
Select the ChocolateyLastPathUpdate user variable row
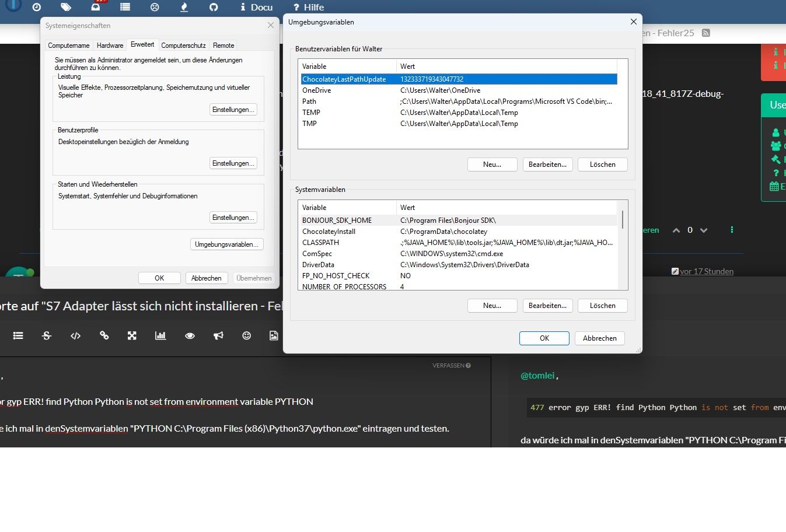pyautogui.click(x=459, y=79)
